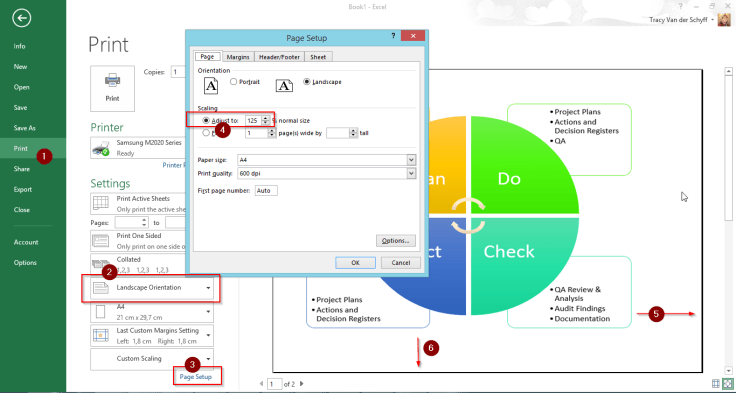
Task: Click the Landscape Orientation page icon
Action: pyautogui.click(x=101, y=288)
